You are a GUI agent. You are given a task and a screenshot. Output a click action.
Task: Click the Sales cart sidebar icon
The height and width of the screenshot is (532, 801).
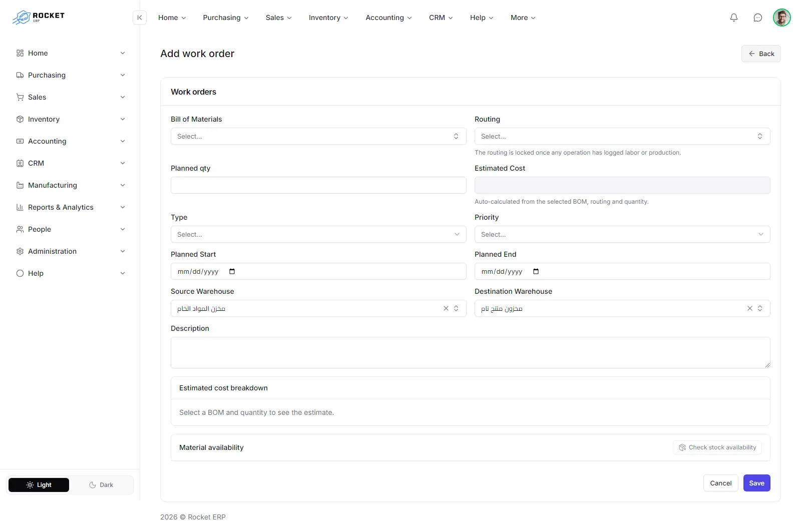click(20, 97)
